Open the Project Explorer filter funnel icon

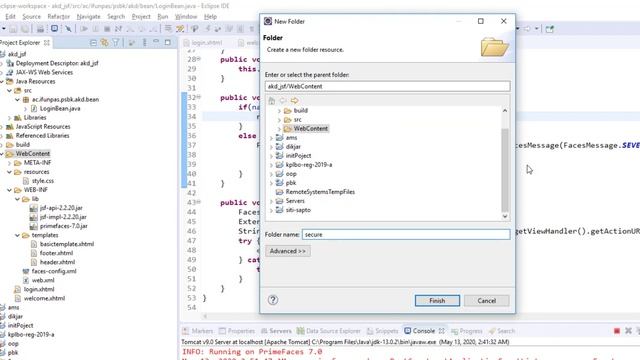point(116,42)
